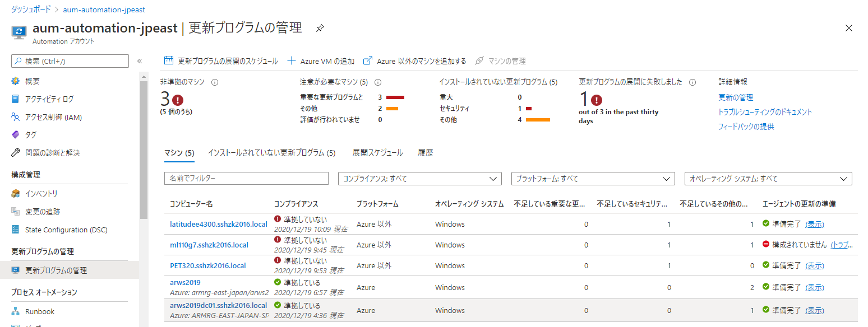Click (表示) link in latitudee4300 row
The height and width of the screenshot is (327, 868).
(x=815, y=224)
